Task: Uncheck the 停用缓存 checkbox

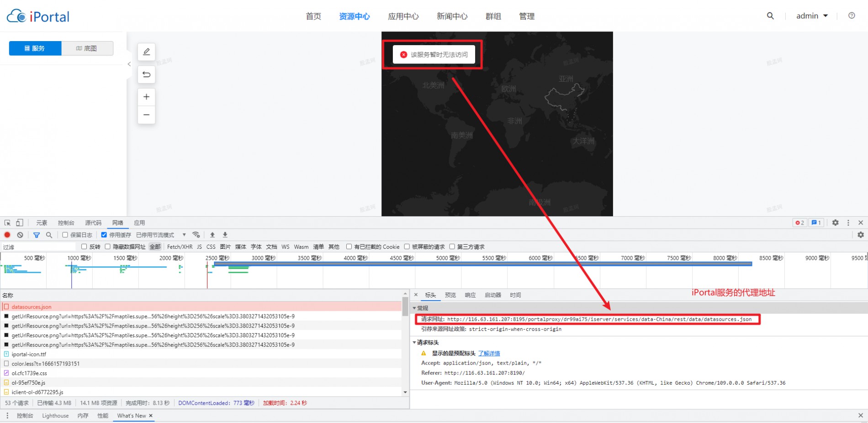Action: (104, 235)
